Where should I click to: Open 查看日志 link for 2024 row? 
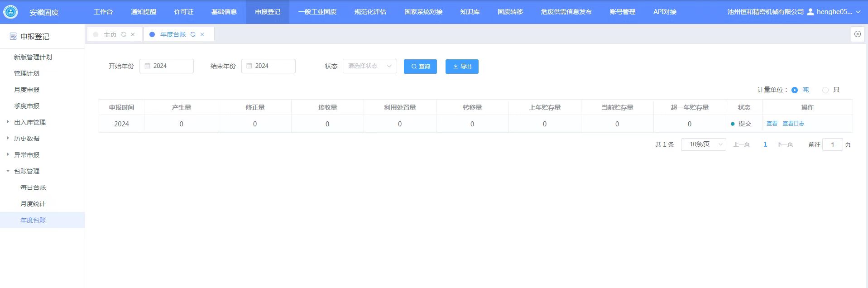coord(793,124)
